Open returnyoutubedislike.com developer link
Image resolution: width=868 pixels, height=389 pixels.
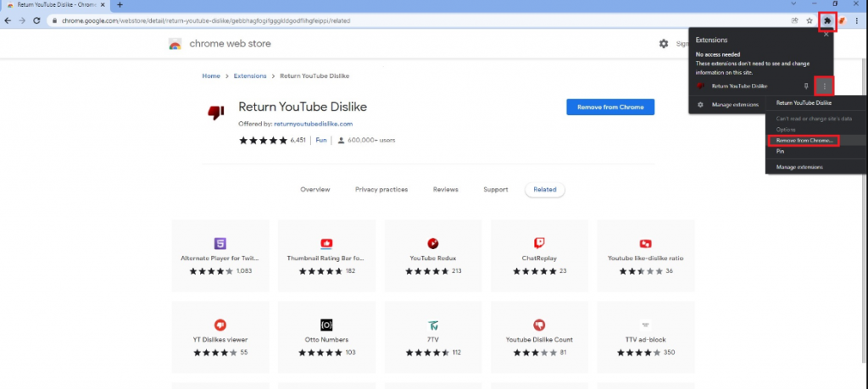(x=314, y=124)
